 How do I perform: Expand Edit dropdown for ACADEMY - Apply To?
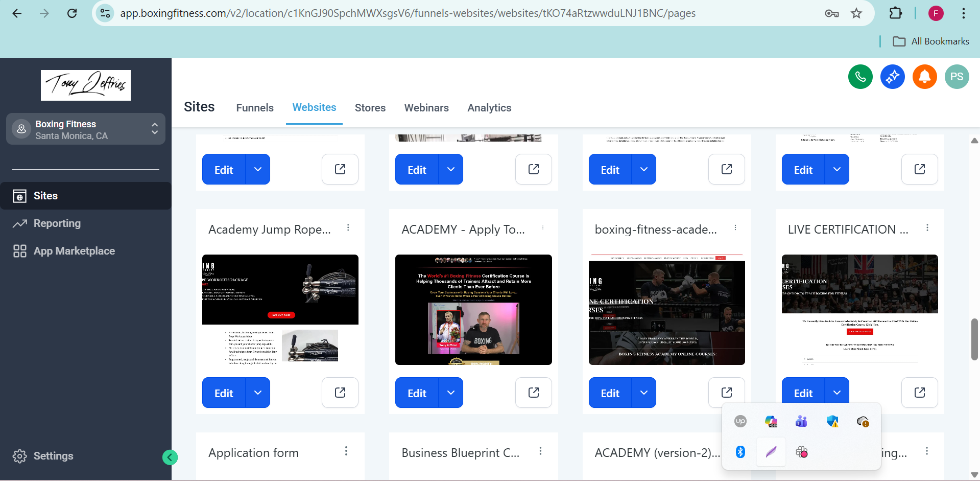[451, 393]
